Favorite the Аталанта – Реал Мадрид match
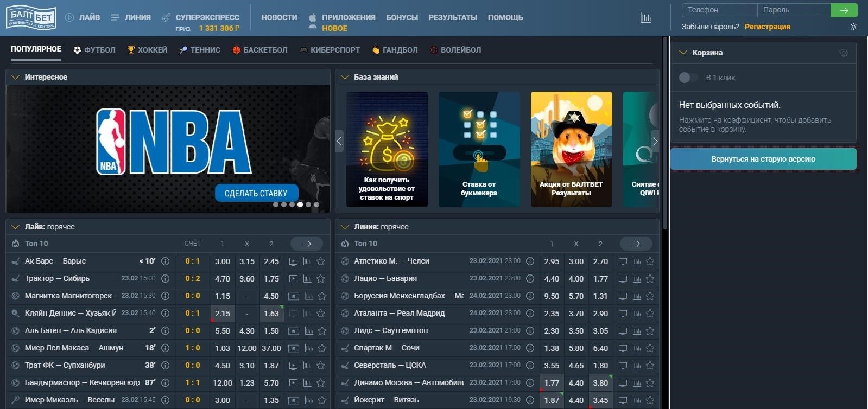The image size is (868, 409). (650, 314)
